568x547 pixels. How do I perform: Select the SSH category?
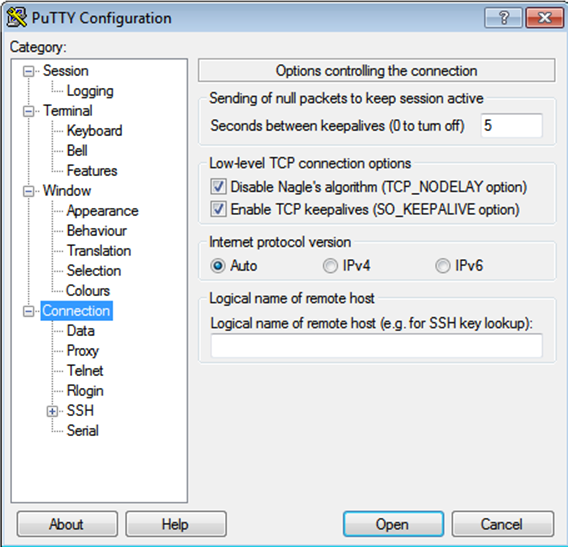coord(80,411)
